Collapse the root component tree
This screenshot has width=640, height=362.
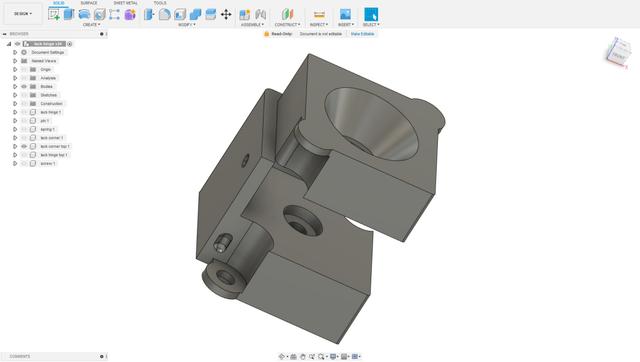point(9,44)
